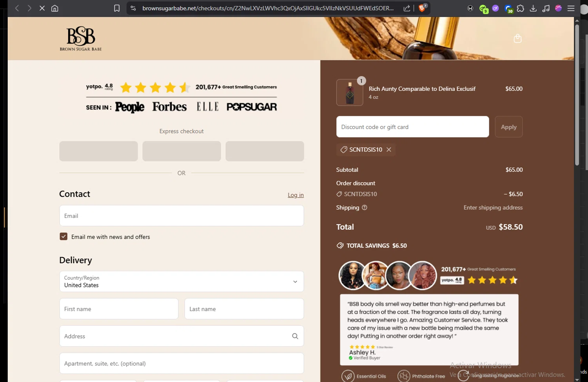This screenshot has width=588, height=382.
Task: Click the People magazine logo
Action: point(129,107)
